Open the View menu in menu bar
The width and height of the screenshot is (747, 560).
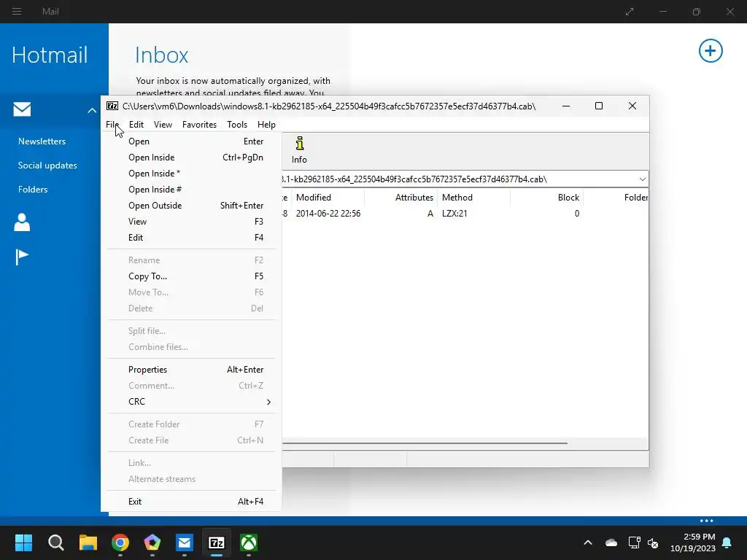[x=163, y=125]
